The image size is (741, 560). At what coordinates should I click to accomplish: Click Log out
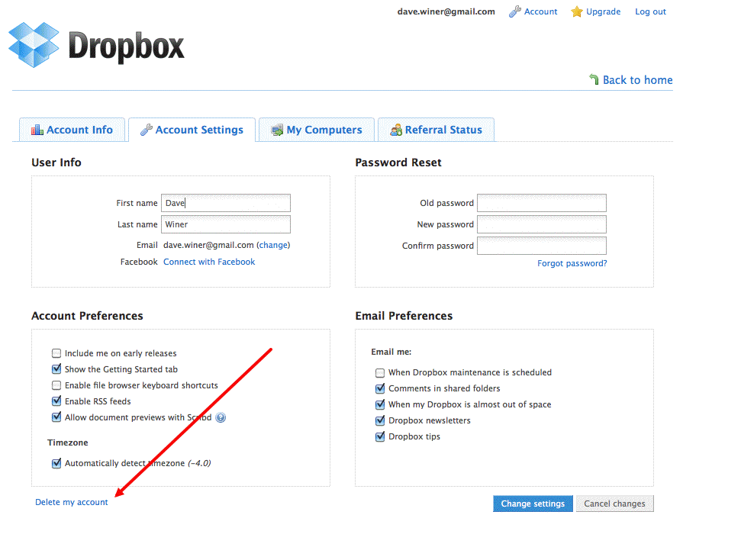tap(650, 11)
